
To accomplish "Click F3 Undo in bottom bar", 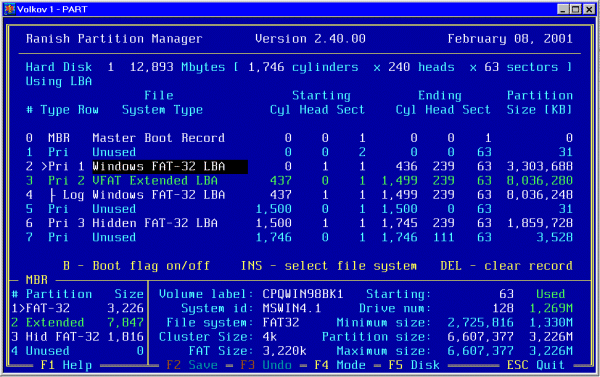I will (x=266, y=365).
